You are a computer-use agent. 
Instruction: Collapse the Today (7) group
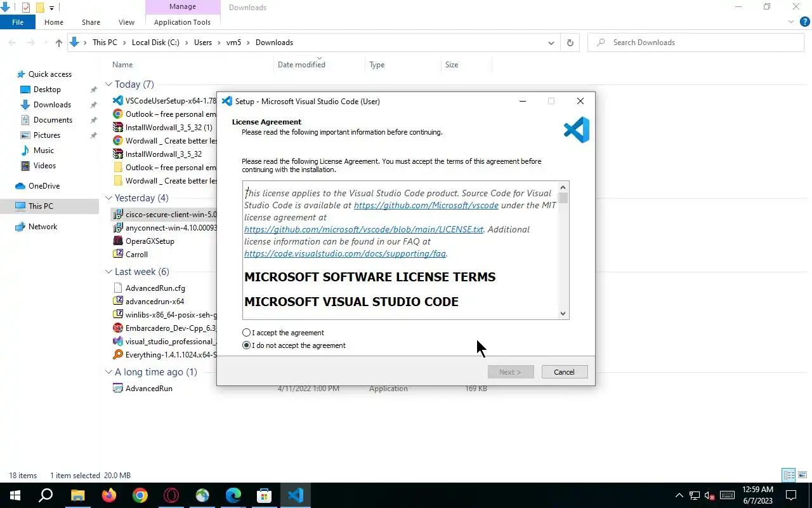click(108, 84)
